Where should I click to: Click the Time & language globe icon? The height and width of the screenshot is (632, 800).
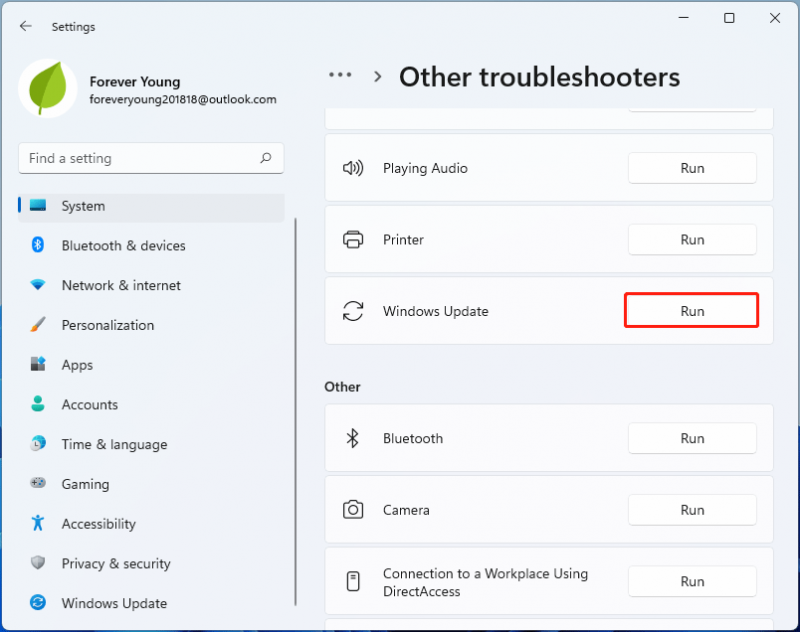[x=38, y=444]
